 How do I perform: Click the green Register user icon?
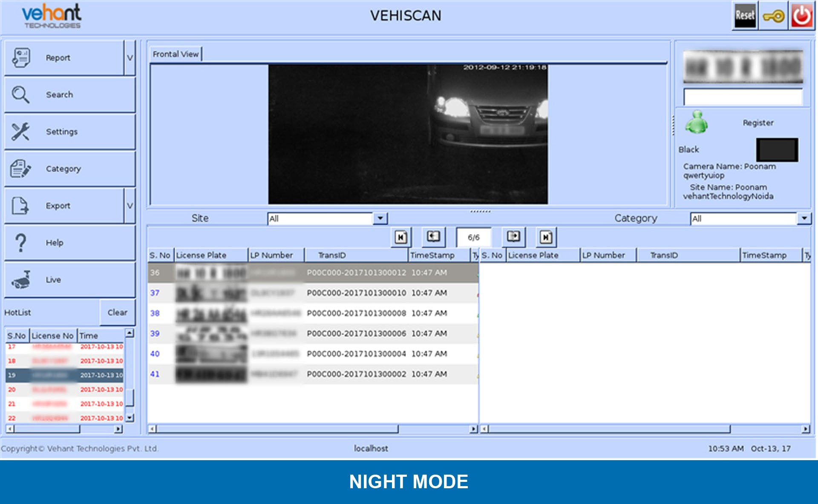tap(696, 122)
